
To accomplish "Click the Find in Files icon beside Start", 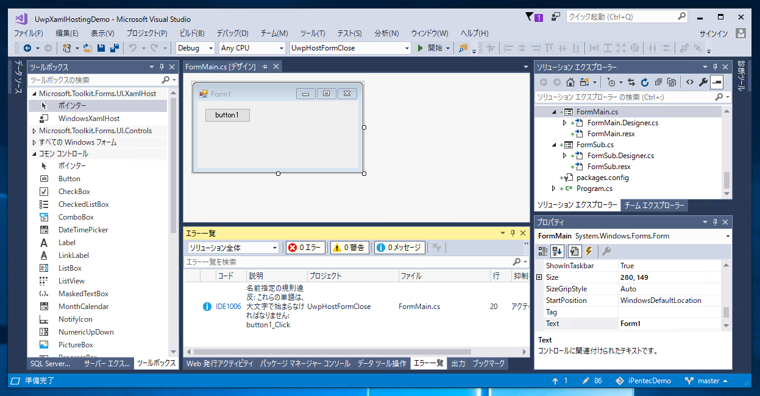I will point(463,48).
